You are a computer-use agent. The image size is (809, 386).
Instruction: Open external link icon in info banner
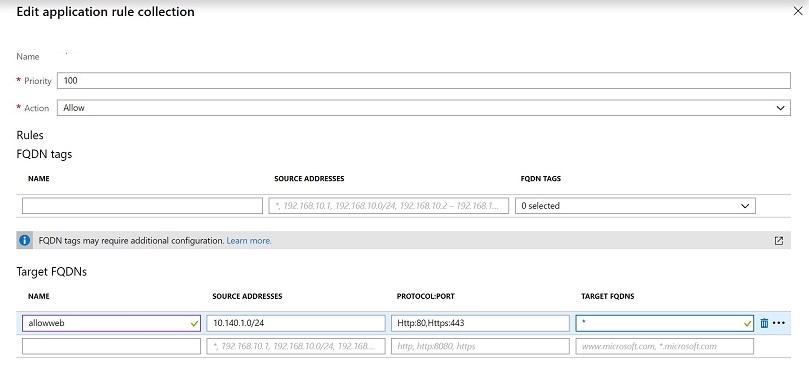779,240
